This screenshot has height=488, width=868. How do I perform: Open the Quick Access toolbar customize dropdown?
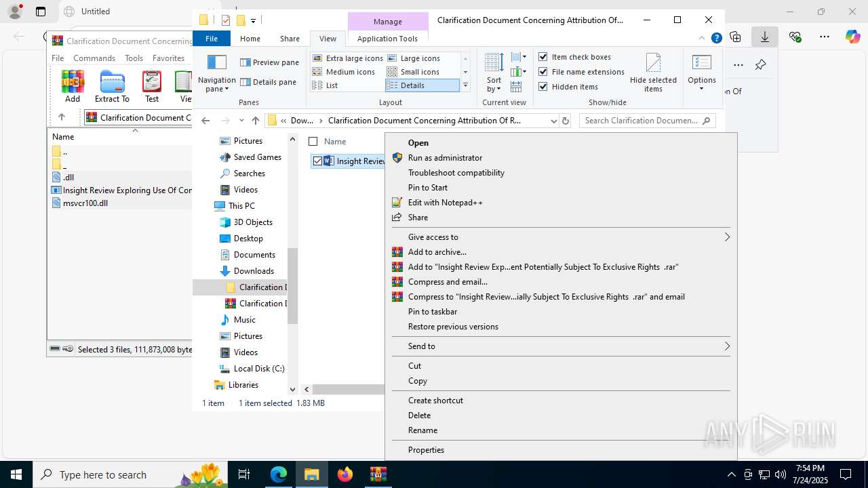tap(253, 20)
